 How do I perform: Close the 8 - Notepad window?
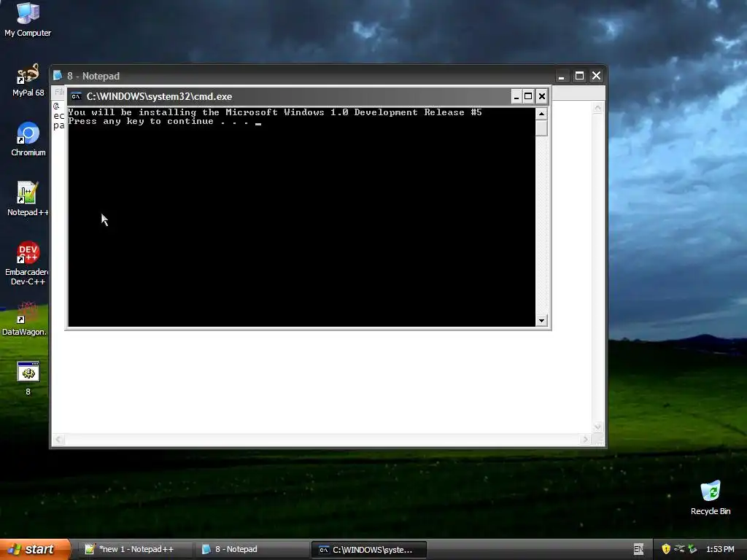tap(597, 76)
